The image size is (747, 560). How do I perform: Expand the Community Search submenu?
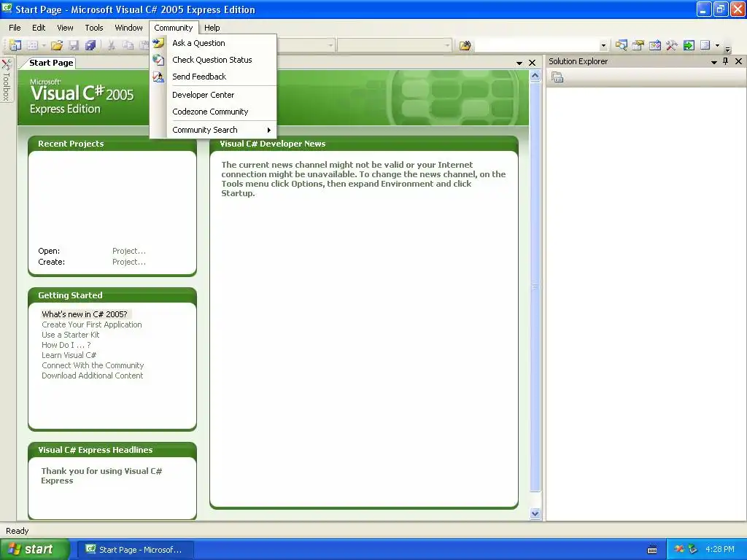pyautogui.click(x=214, y=130)
